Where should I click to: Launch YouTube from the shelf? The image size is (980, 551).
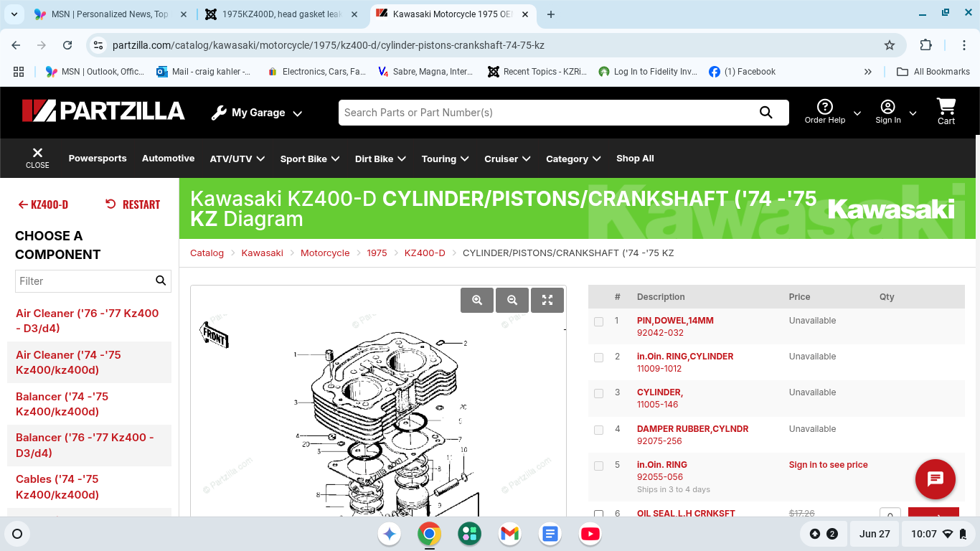click(x=590, y=534)
